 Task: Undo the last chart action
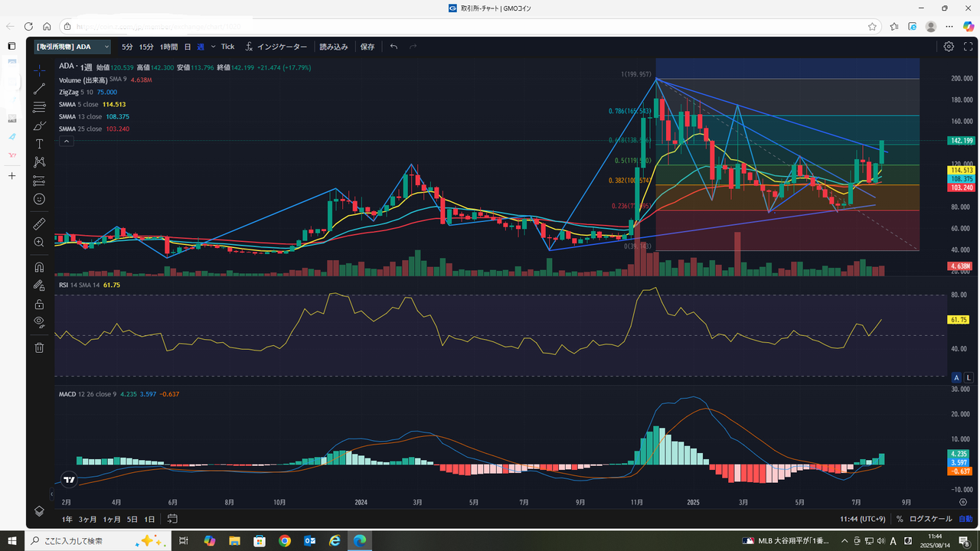pyautogui.click(x=394, y=47)
